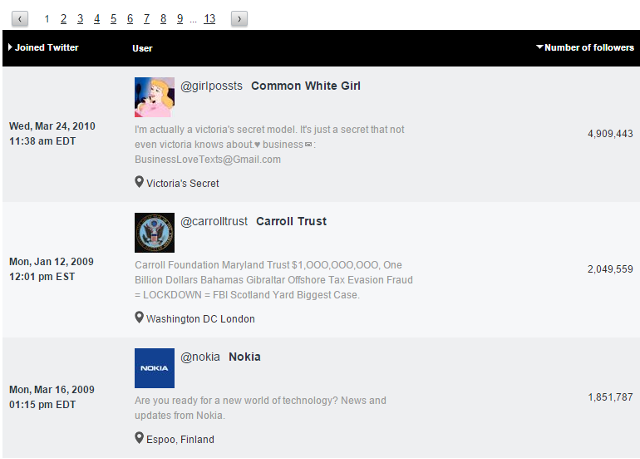Image resolution: width=640 pixels, height=459 pixels.
Task: Click the User column header
Action: (142, 49)
